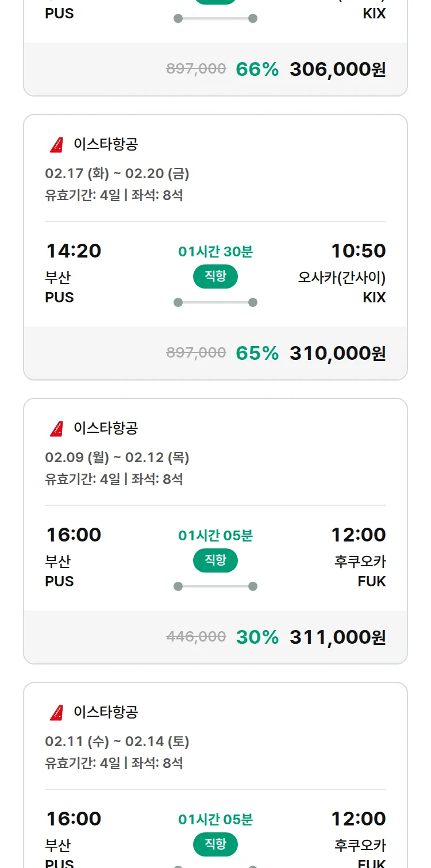Image resolution: width=431 pixels, height=868 pixels.
Task: Choose the 310,000원 Osaka fare
Action: pyautogui.click(x=337, y=353)
